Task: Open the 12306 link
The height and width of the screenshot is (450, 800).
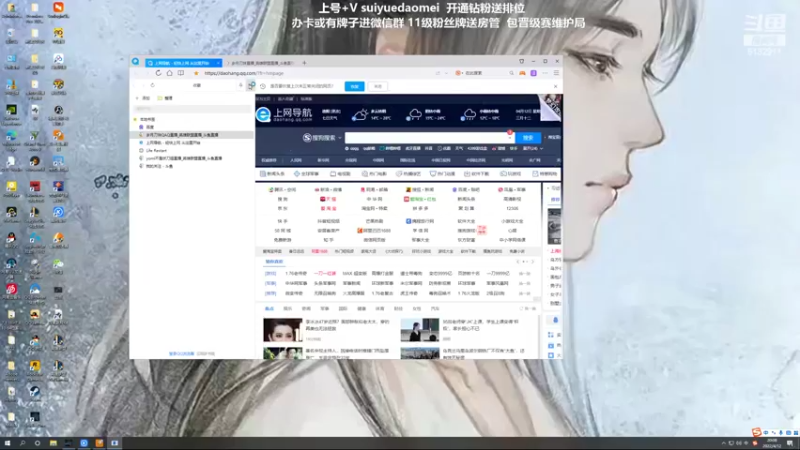Action: 512,208
